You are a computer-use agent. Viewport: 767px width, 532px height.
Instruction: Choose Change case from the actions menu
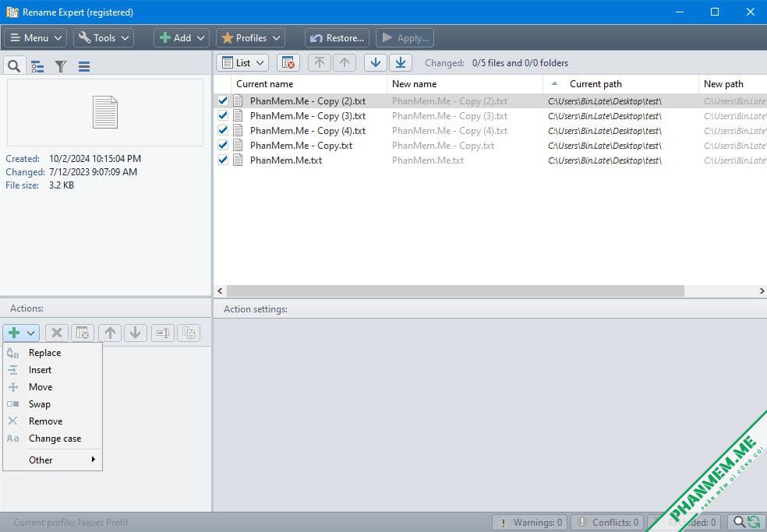coord(52,438)
